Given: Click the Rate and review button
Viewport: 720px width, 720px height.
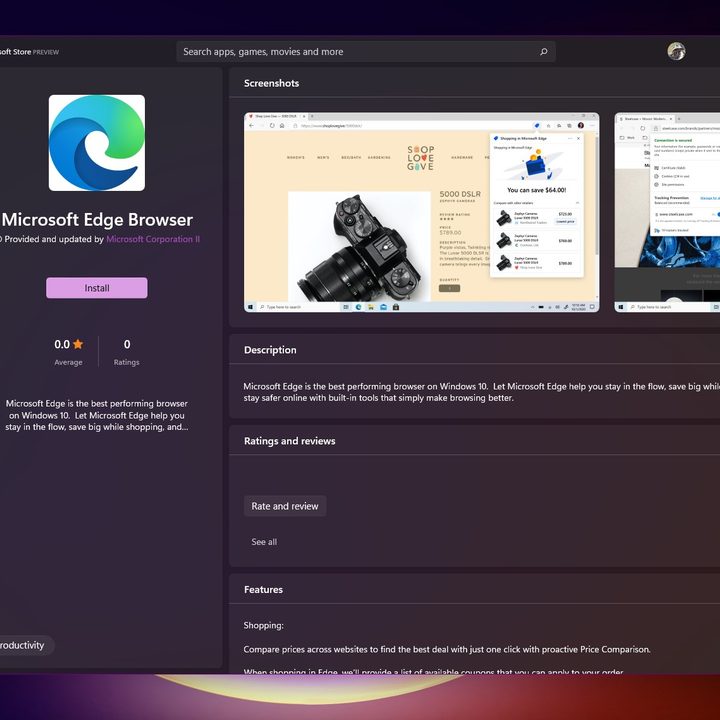Looking at the screenshot, I should click(285, 506).
